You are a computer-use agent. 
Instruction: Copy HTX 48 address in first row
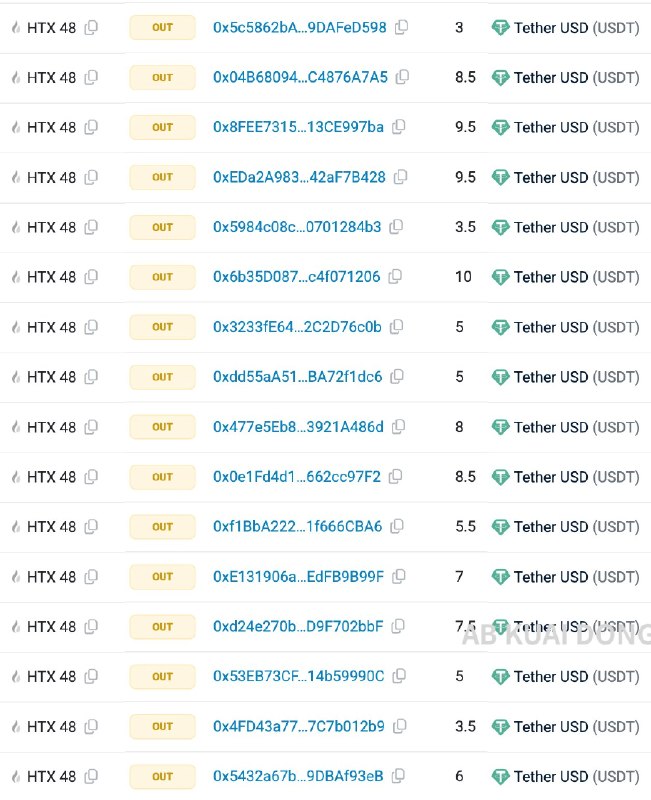click(91, 28)
